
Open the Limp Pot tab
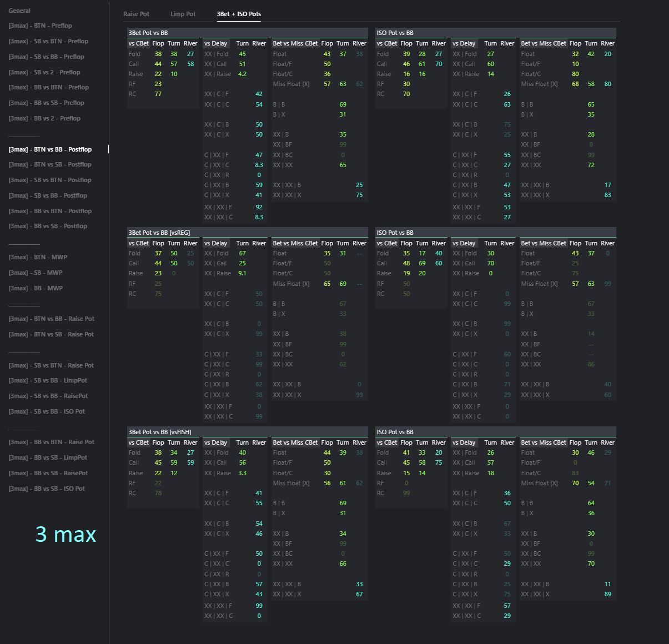click(183, 14)
